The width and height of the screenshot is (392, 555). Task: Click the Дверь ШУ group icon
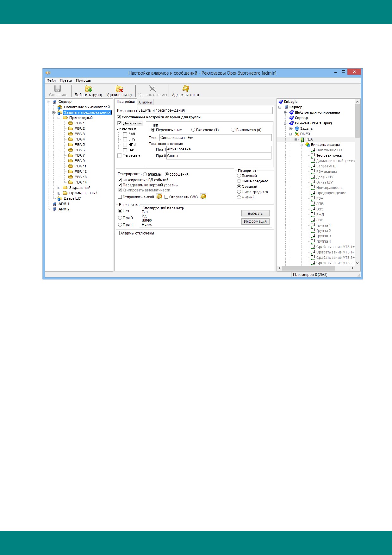pos(59,198)
